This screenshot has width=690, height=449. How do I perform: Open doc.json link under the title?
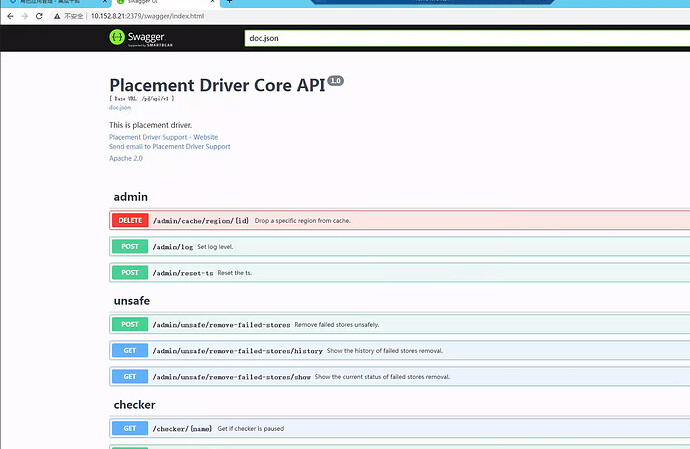[x=120, y=107]
